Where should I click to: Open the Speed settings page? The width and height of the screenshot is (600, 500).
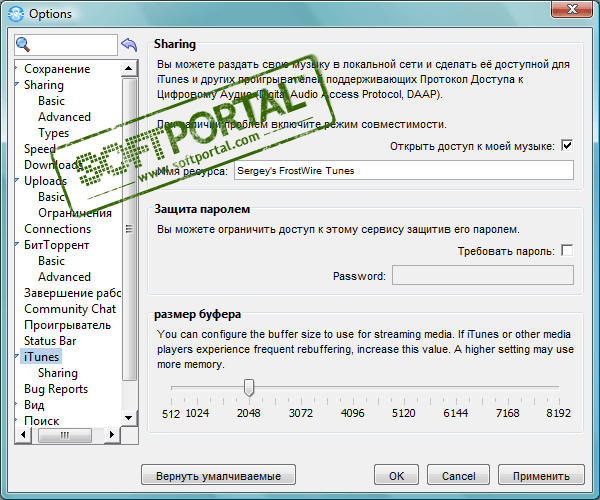point(40,149)
